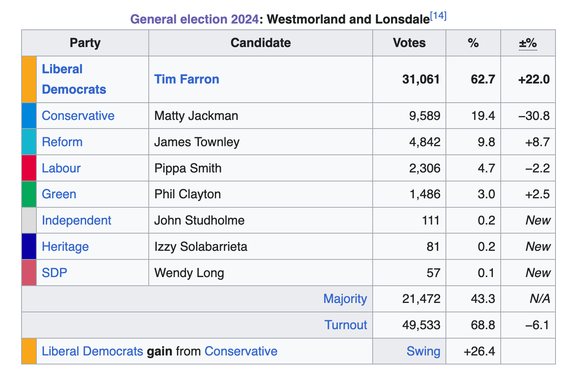588x377 pixels.
Task: Open the Labour party link
Action: click(61, 168)
